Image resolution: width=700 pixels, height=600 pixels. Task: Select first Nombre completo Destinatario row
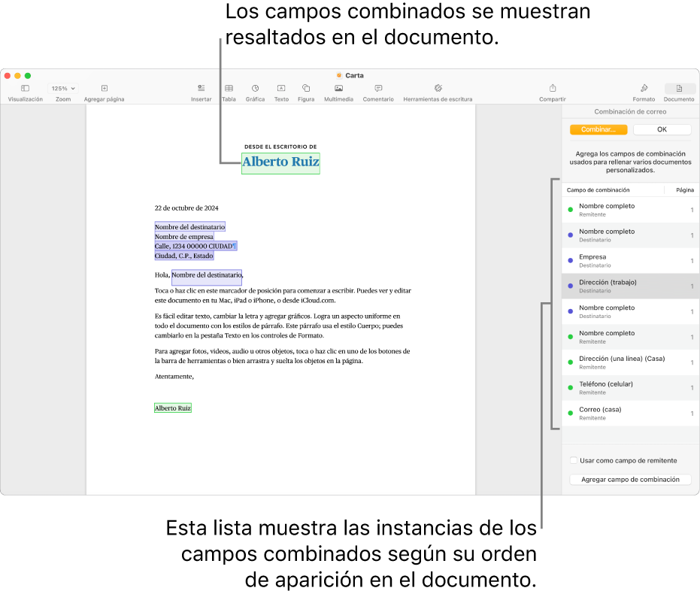630,235
